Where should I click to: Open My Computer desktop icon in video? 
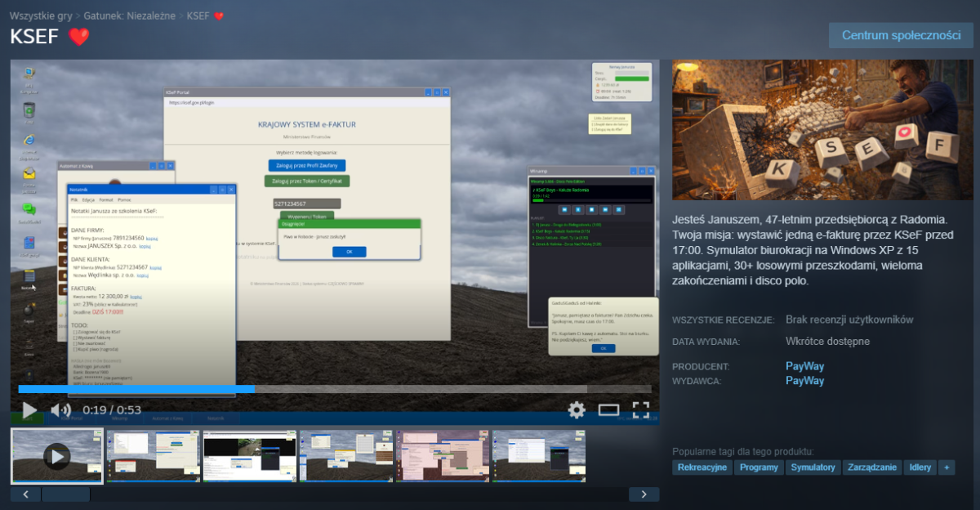[29, 75]
